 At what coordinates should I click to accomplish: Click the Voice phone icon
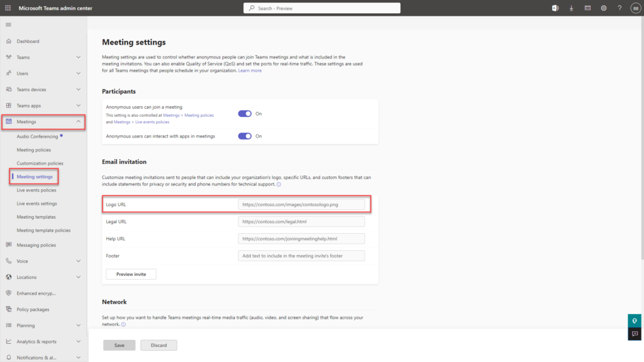[9, 261]
